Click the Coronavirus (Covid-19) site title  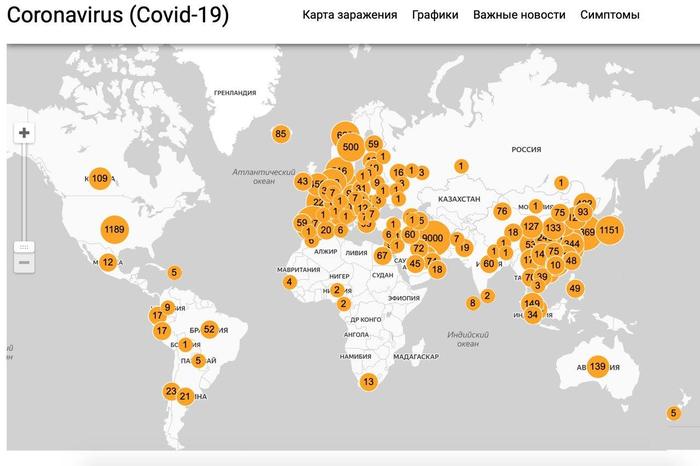[118, 16]
